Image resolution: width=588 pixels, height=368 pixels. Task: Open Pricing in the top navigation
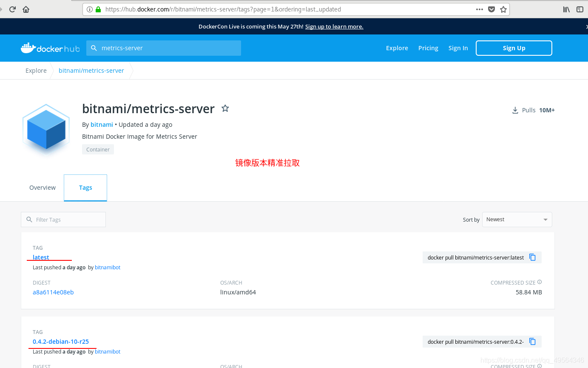pyautogui.click(x=428, y=48)
